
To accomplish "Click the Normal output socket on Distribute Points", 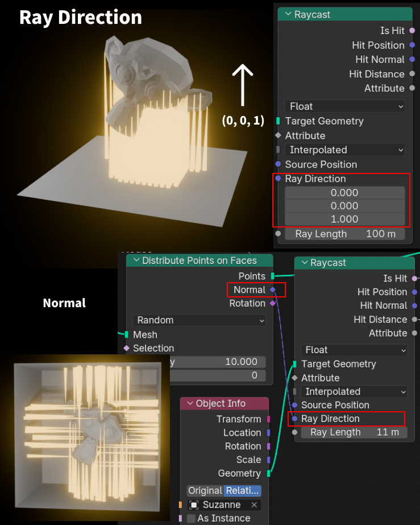I will click(x=273, y=290).
